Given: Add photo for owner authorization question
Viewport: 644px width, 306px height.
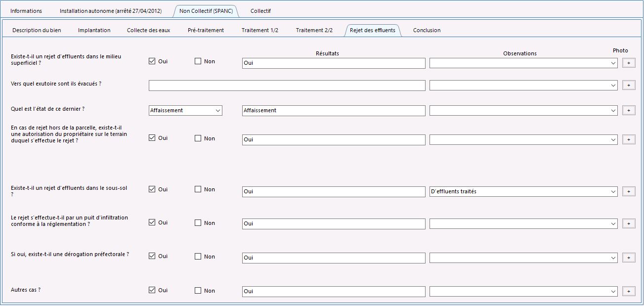Looking at the screenshot, I should [628, 139].
